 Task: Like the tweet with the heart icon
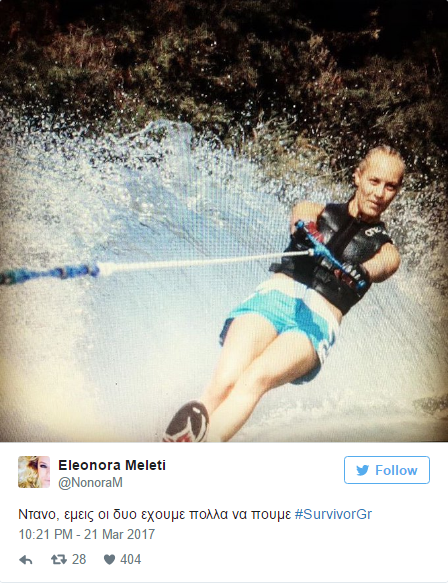coord(109,559)
